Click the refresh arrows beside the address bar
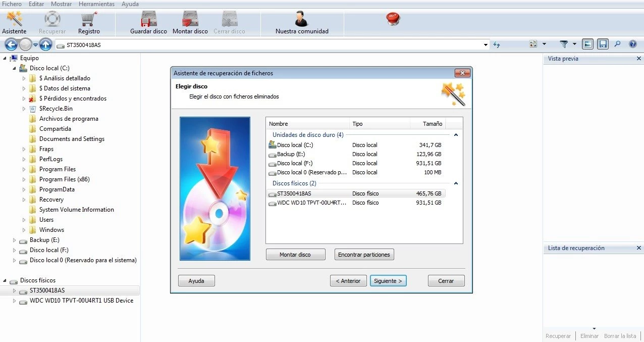Viewport: 644px width, 342px height. [497, 44]
